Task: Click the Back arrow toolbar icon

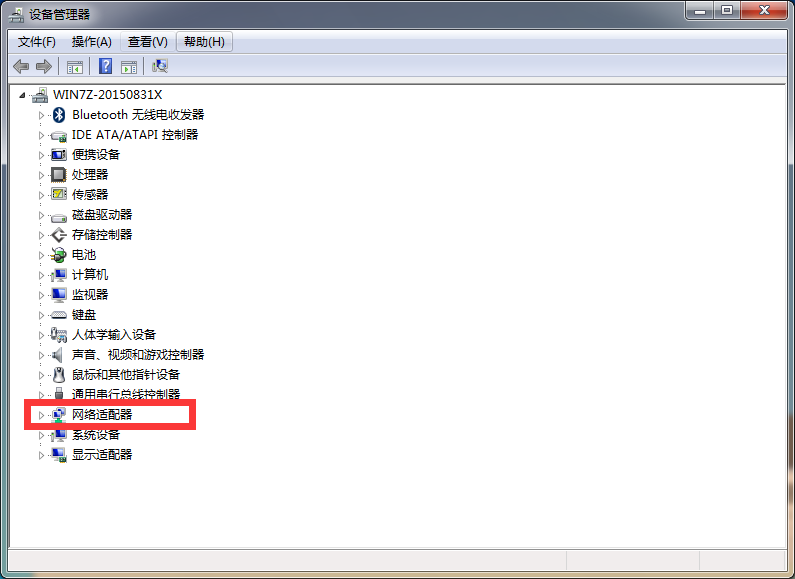Action: [21, 66]
